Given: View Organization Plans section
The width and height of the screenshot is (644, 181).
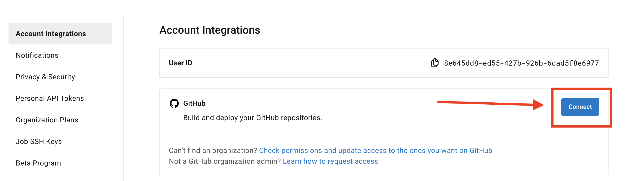Looking at the screenshot, I should [47, 120].
